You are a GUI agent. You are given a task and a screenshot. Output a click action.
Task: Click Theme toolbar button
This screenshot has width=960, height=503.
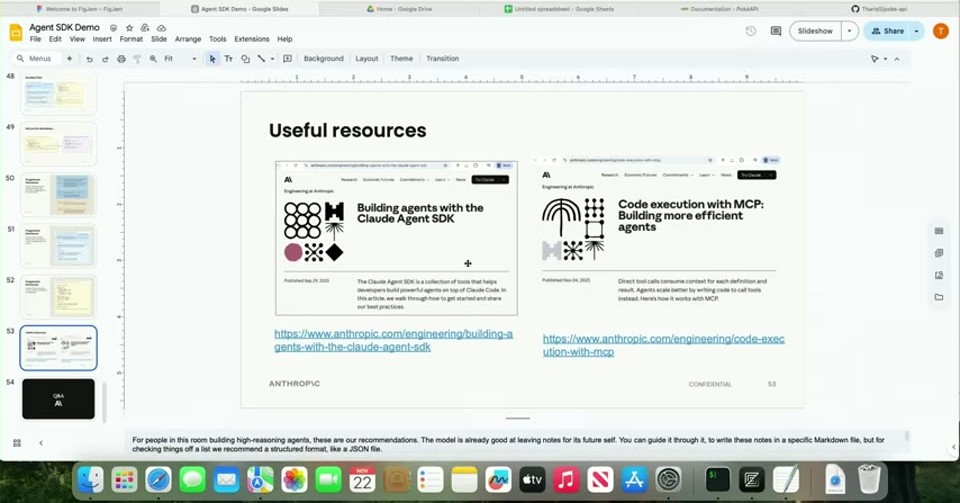coord(401,59)
